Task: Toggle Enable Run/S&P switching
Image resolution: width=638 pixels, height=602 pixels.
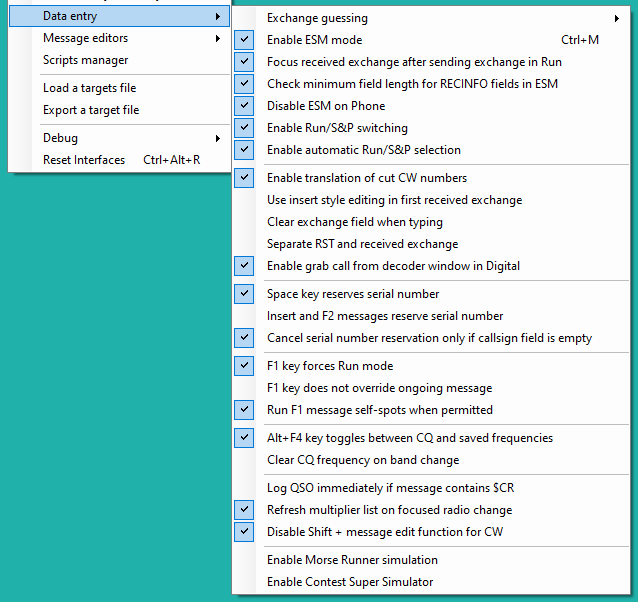Action: click(x=431, y=128)
